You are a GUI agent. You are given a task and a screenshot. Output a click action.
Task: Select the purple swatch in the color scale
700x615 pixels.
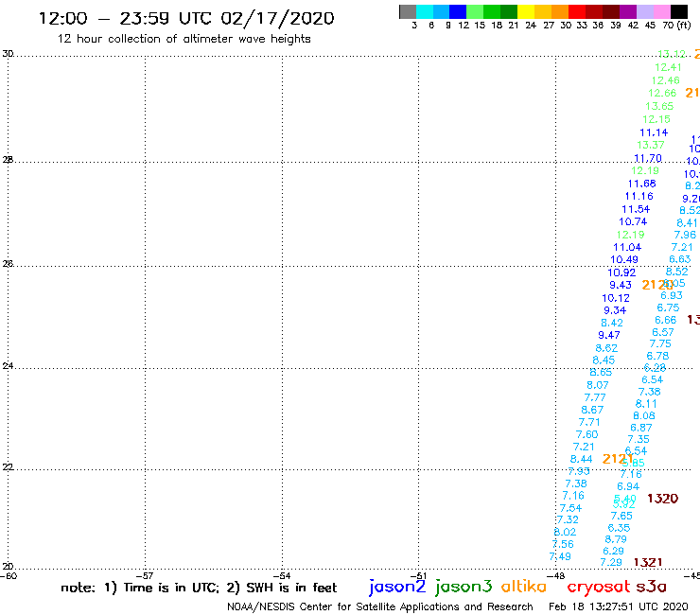pyautogui.click(x=628, y=11)
